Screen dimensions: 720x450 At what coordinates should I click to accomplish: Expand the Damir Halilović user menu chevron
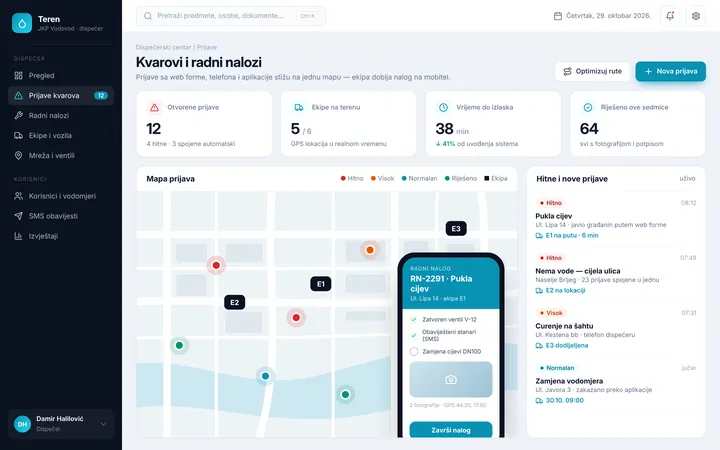pyautogui.click(x=103, y=424)
